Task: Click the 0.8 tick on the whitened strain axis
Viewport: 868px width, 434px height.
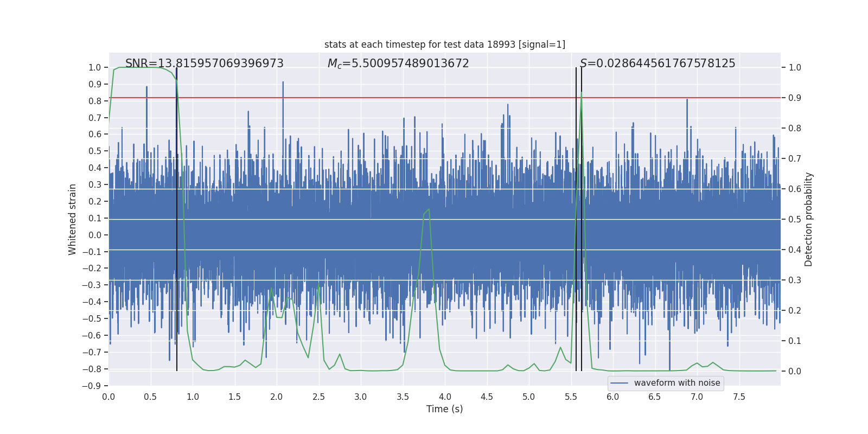Action: tap(95, 101)
